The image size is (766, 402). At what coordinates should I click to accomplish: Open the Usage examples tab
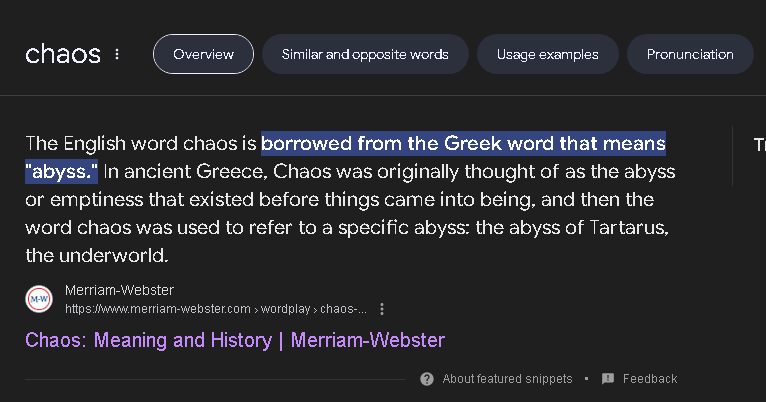tap(547, 54)
